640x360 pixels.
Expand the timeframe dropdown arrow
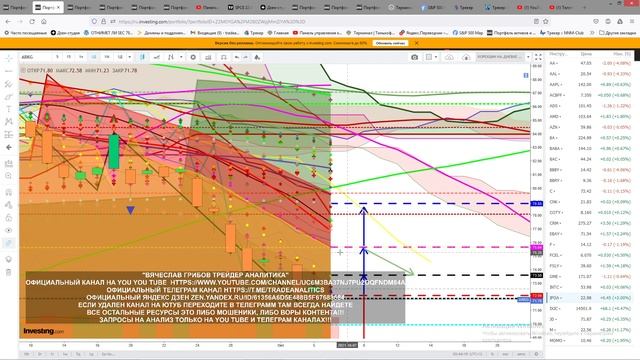tap(129, 57)
